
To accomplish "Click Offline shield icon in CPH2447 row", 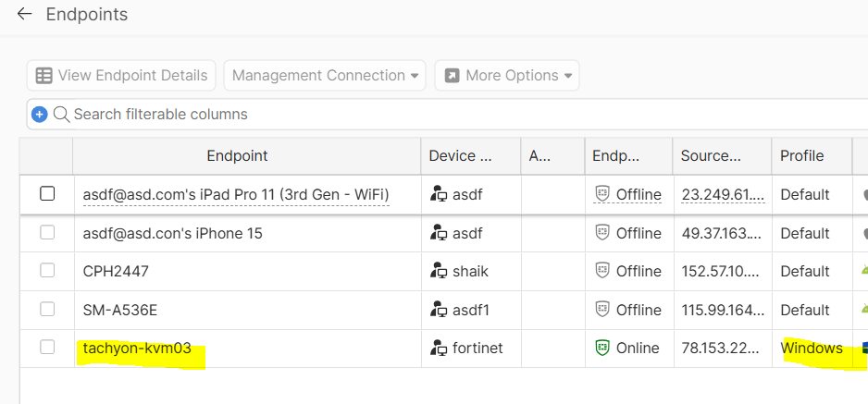I will pyautogui.click(x=602, y=271).
